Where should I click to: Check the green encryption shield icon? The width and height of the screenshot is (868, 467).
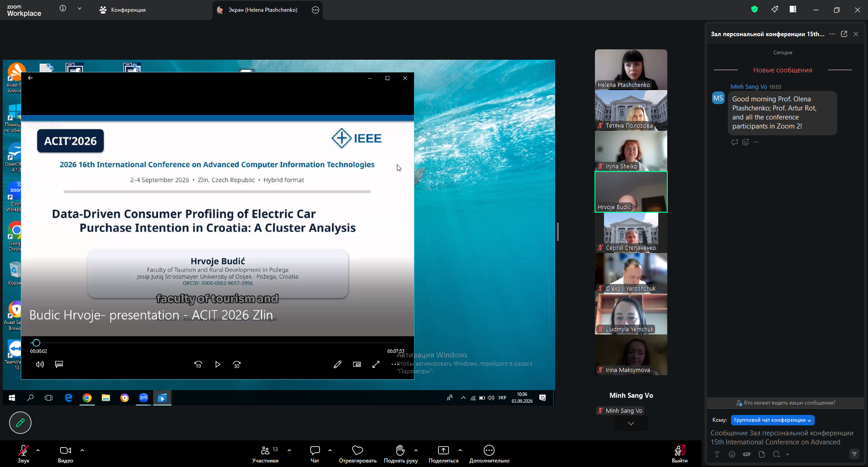click(755, 9)
